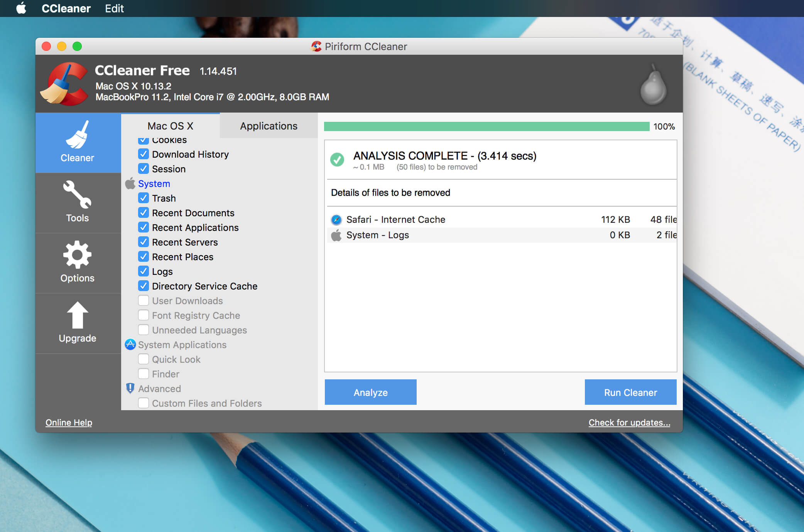This screenshot has width=804, height=532.
Task: Uncheck the Directory Service Cache checkbox
Action: [144, 286]
